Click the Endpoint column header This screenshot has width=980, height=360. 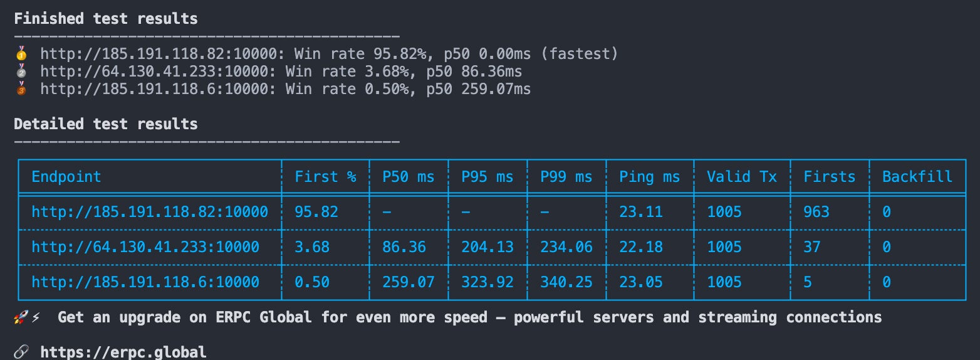[66, 177]
